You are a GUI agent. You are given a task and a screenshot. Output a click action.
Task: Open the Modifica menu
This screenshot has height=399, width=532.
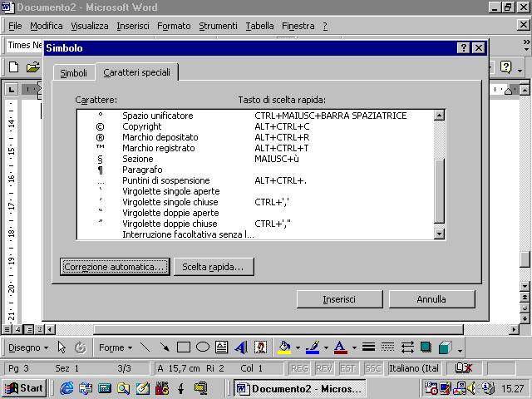(x=47, y=26)
